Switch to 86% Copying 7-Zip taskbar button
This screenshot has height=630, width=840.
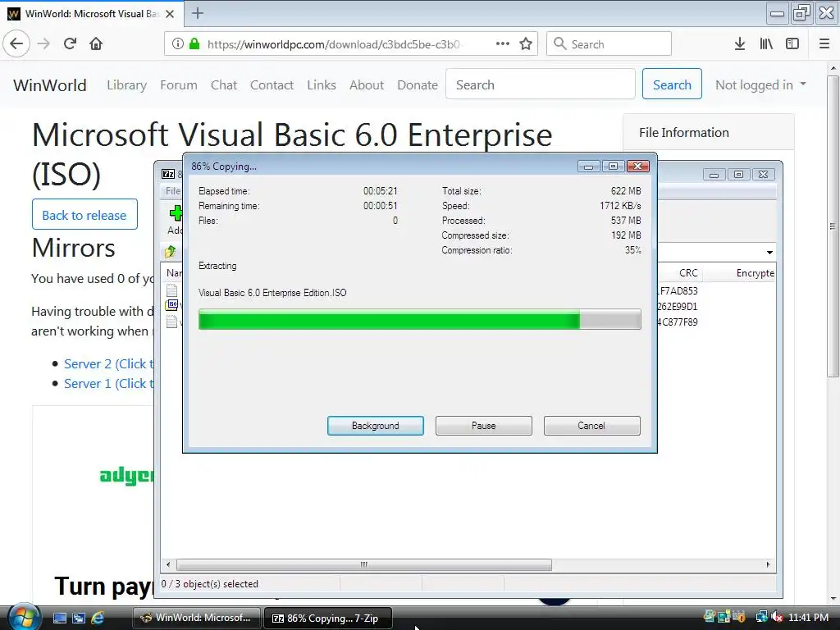click(328, 618)
